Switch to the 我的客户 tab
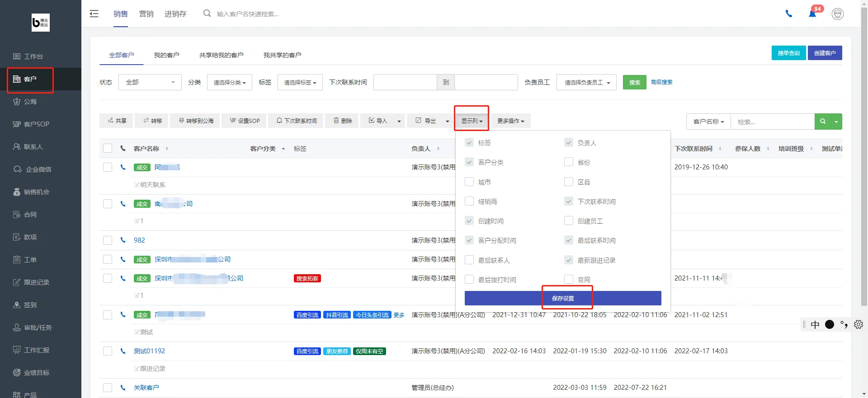 click(x=166, y=55)
